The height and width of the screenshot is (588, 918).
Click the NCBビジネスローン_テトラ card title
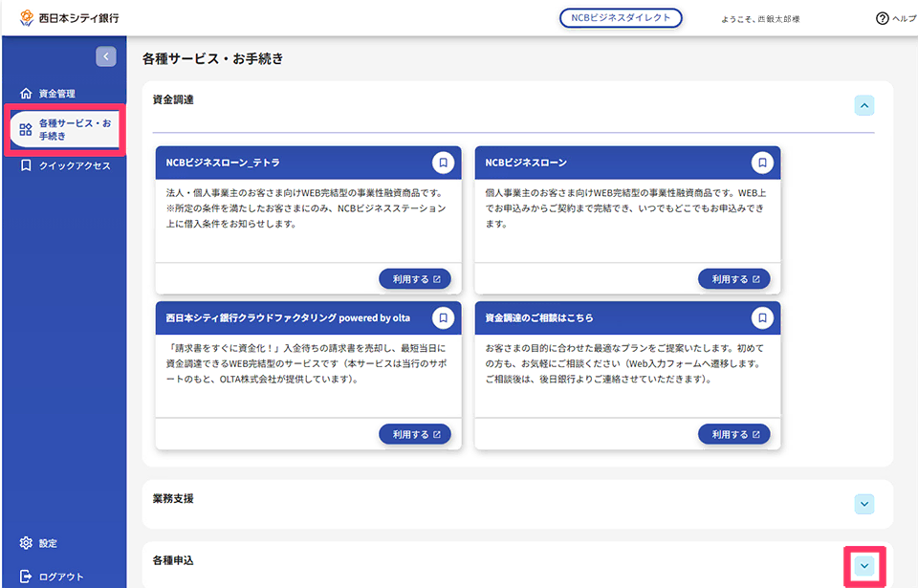223,163
